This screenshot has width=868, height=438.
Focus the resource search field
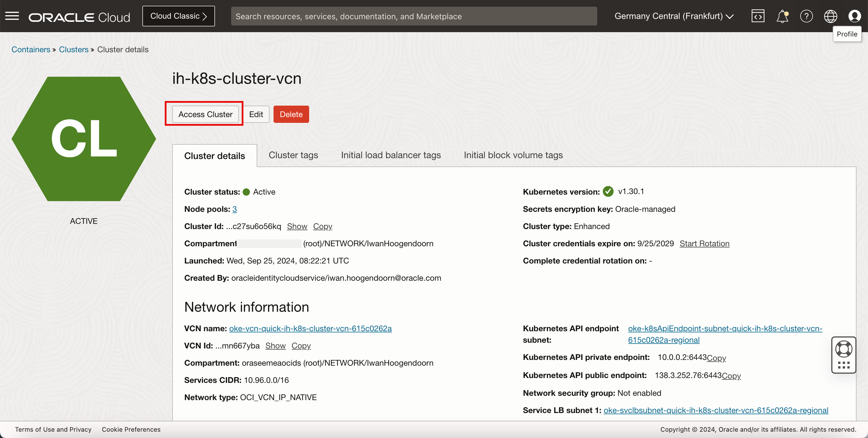coord(414,16)
